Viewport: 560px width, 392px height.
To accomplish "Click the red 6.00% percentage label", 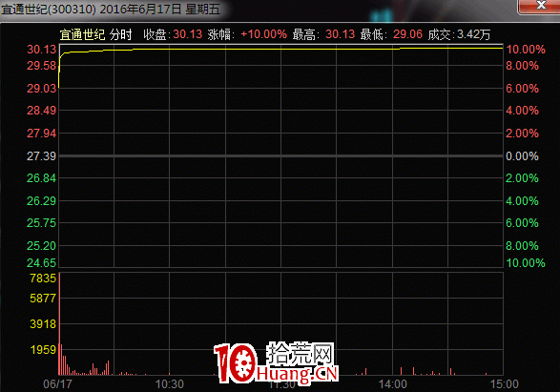I will click(522, 88).
